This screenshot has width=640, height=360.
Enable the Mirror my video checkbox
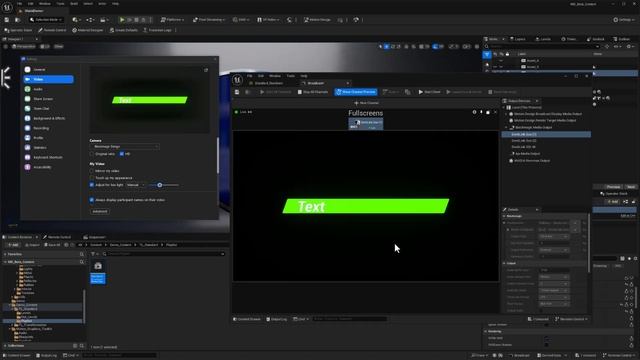[92, 171]
